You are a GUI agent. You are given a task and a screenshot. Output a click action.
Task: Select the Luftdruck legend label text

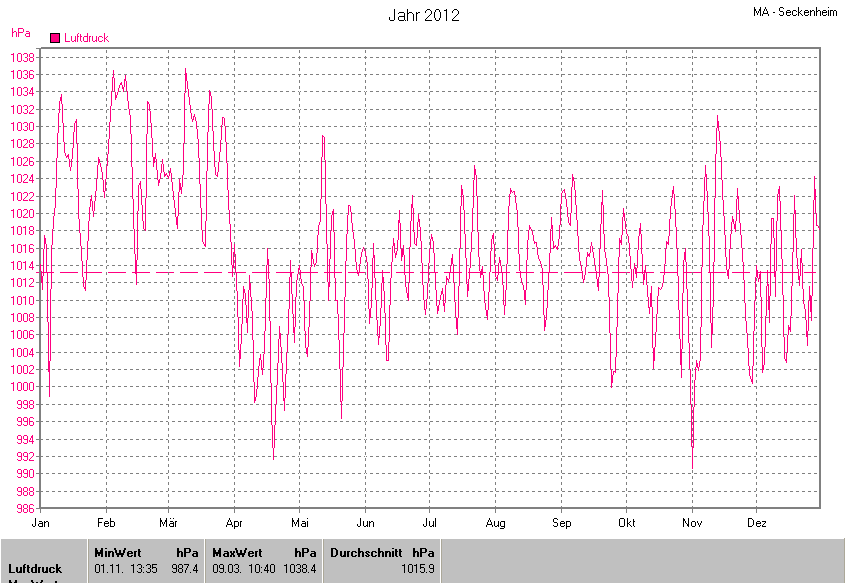pyautogui.click(x=86, y=38)
